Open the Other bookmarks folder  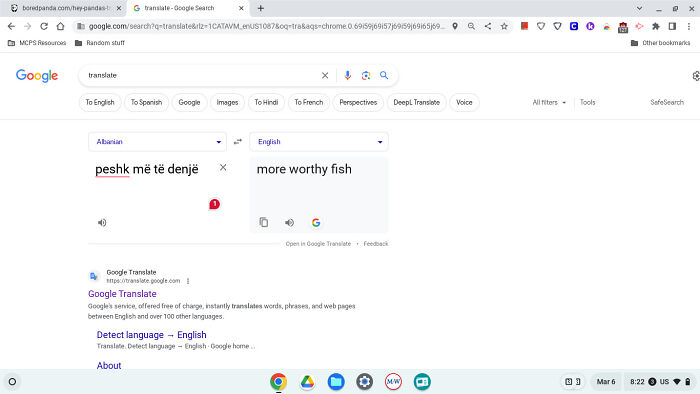pos(661,43)
